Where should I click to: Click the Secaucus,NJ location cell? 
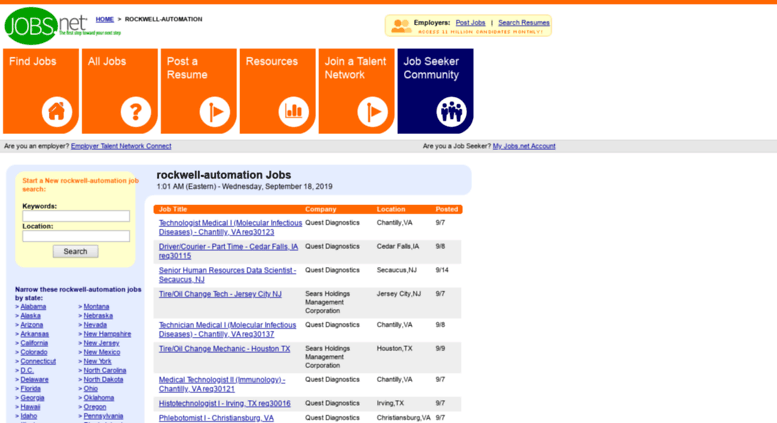coord(396,270)
